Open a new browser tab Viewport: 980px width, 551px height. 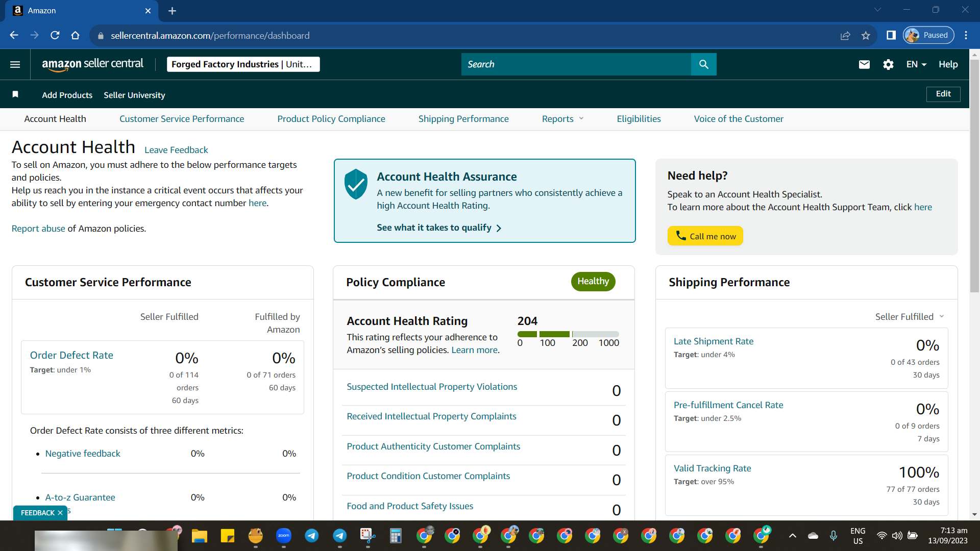pos(172,11)
